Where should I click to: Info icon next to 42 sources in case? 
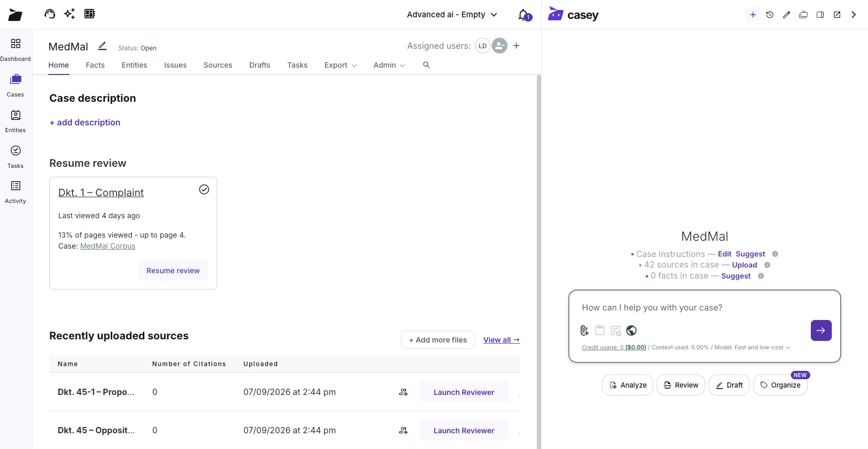pos(767,265)
